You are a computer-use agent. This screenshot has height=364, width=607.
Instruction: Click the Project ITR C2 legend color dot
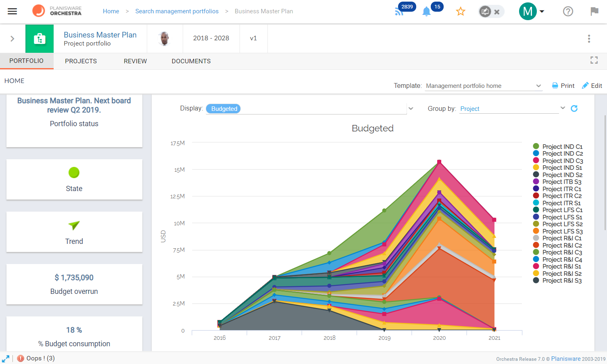click(x=536, y=196)
